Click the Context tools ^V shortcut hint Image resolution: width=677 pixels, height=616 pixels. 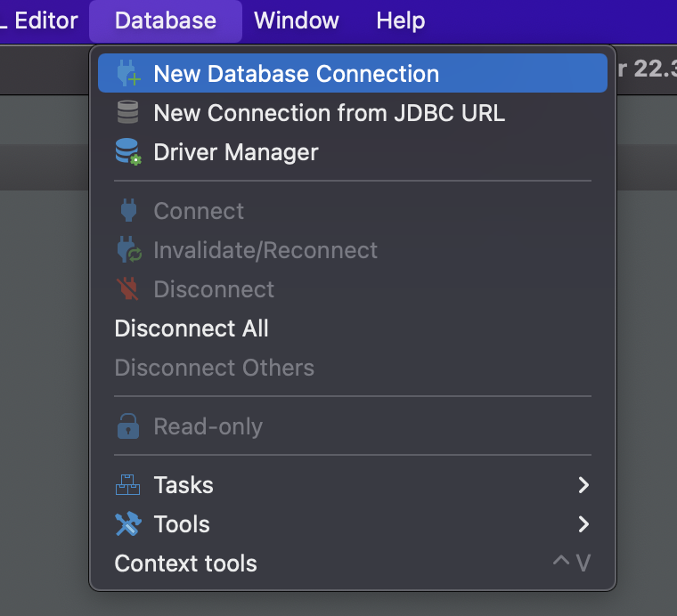coord(571,563)
